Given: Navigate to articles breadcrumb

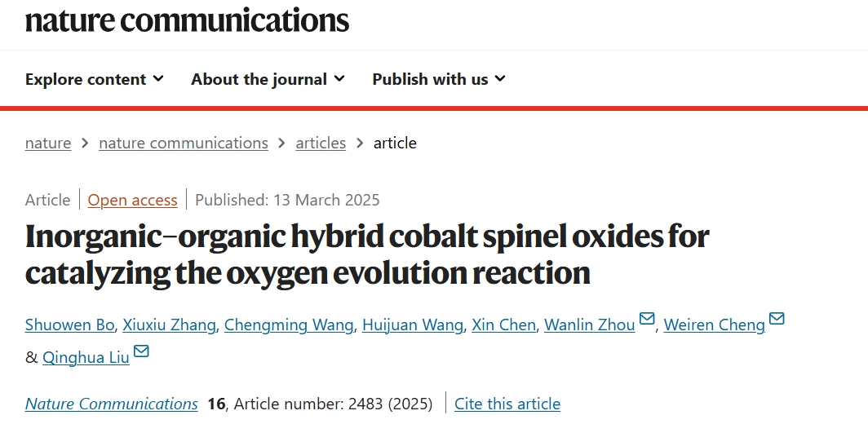Looking at the screenshot, I should (x=321, y=143).
